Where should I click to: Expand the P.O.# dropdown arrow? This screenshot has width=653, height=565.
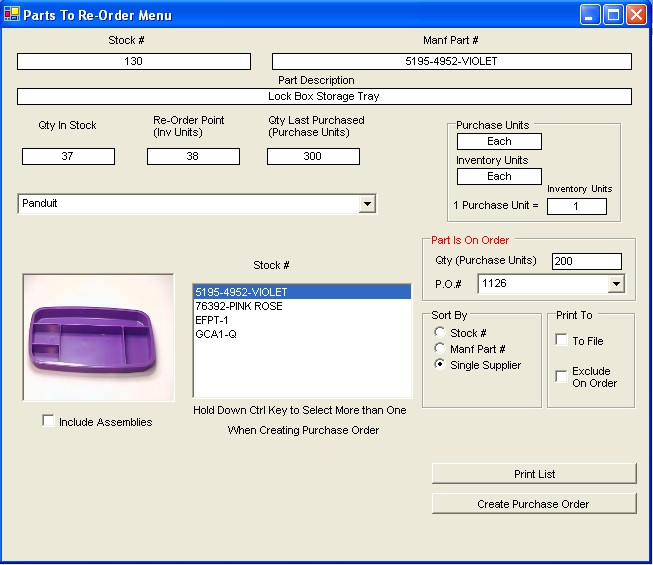click(616, 284)
